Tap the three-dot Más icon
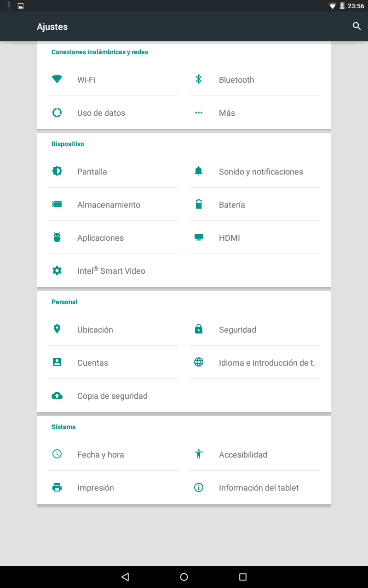 [x=199, y=113]
